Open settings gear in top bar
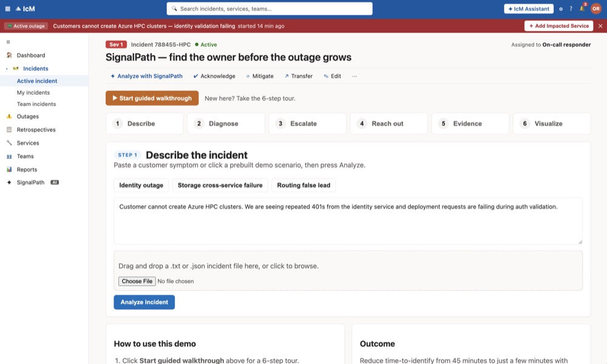This screenshot has height=364, width=607. click(x=560, y=9)
